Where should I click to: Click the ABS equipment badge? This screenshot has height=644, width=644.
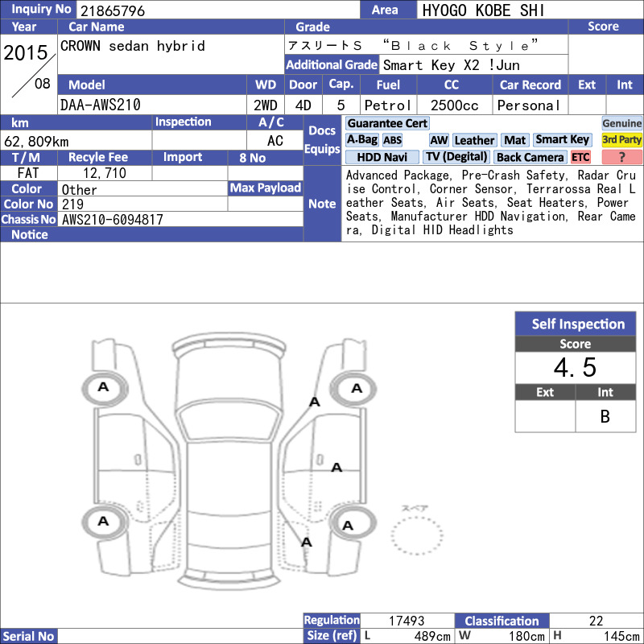pyautogui.click(x=392, y=140)
